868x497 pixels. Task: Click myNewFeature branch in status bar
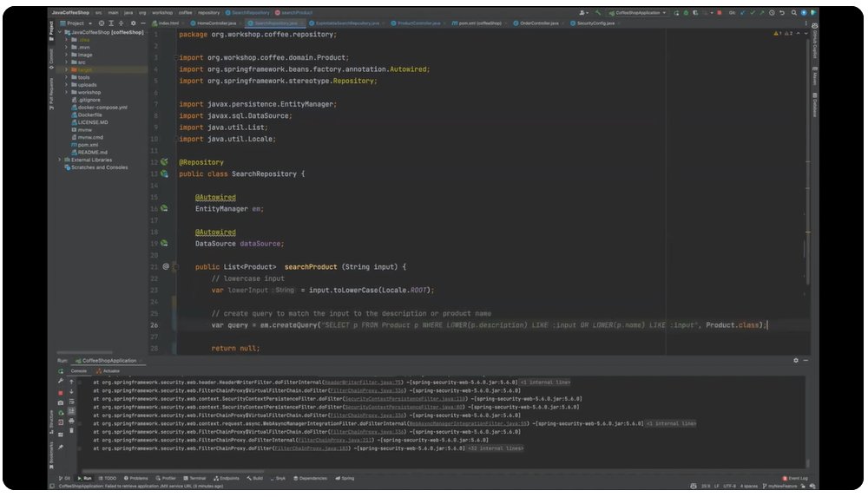point(780,487)
